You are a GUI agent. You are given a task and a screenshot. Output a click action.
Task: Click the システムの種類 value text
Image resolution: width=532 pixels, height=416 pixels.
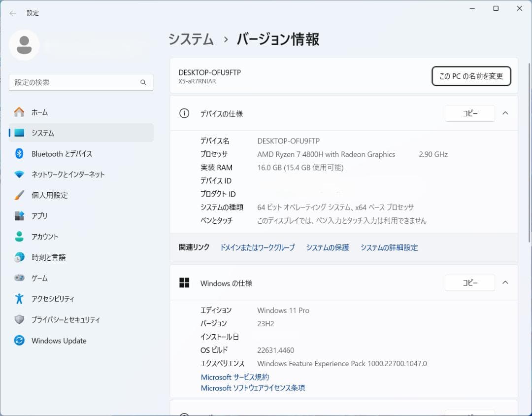(335, 207)
